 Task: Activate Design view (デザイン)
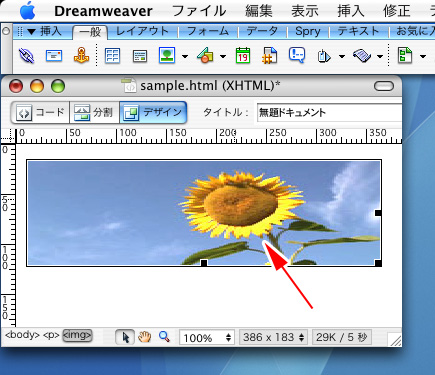[x=153, y=112]
